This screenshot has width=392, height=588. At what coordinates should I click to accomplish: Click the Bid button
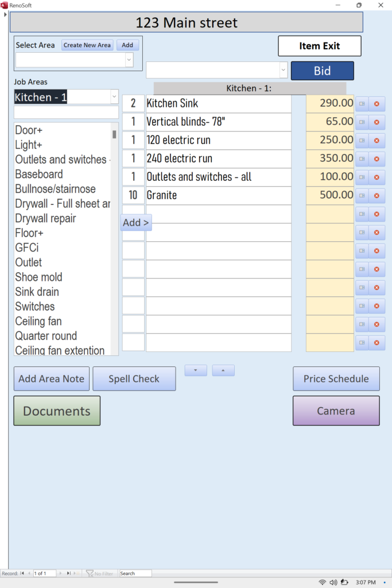[x=322, y=71]
